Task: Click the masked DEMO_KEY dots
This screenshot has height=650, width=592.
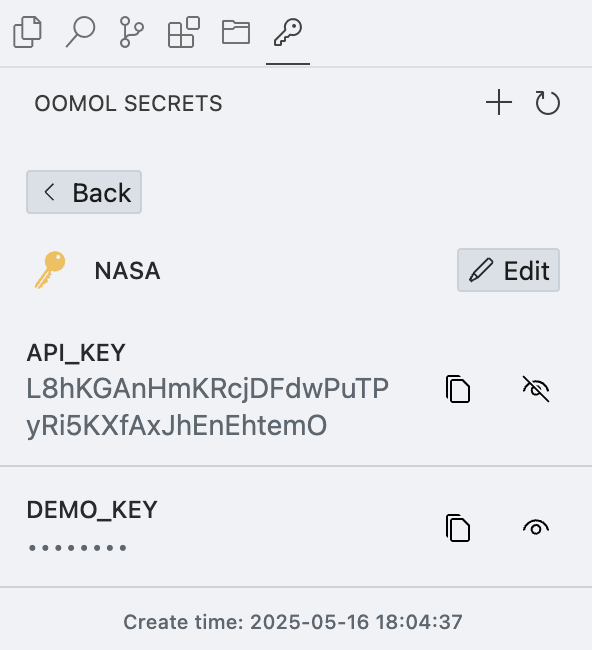Action: point(78,548)
